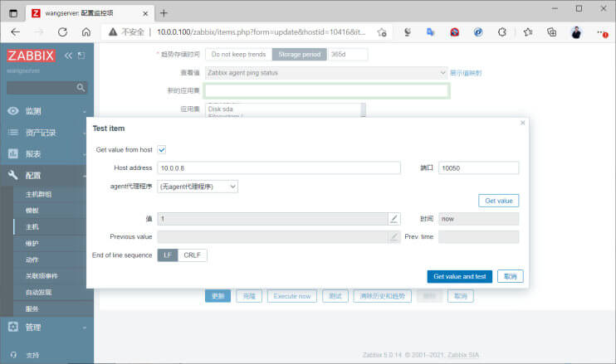Open 模板 in the sidebar
Viewport: 616px width, 364px height.
click(x=32, y=211)
